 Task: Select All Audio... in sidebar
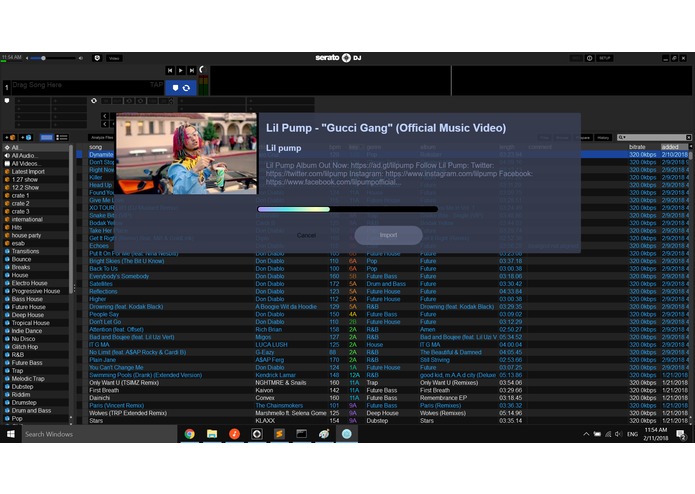click(35, 156)
